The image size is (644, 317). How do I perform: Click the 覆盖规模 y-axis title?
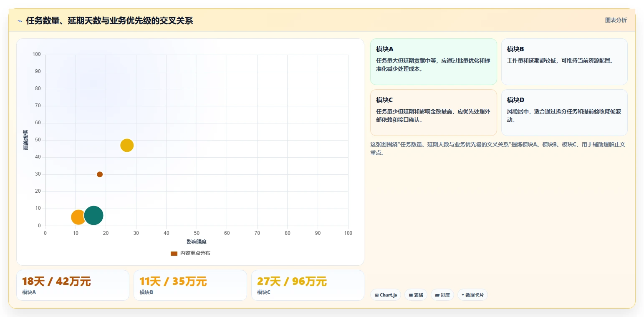[x=26, y=140]
